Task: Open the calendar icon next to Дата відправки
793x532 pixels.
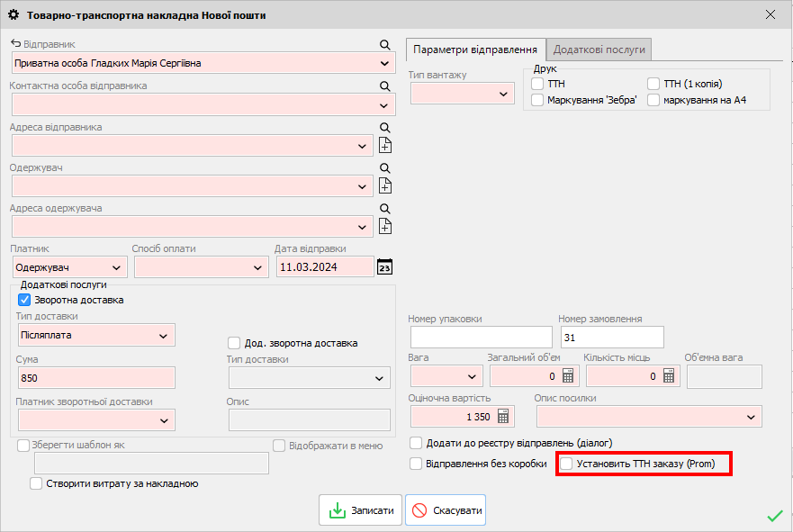Action: point(384,267)
